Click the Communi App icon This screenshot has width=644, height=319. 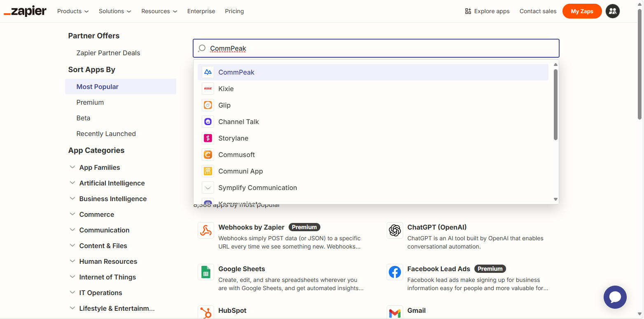[x=208, y=171]
